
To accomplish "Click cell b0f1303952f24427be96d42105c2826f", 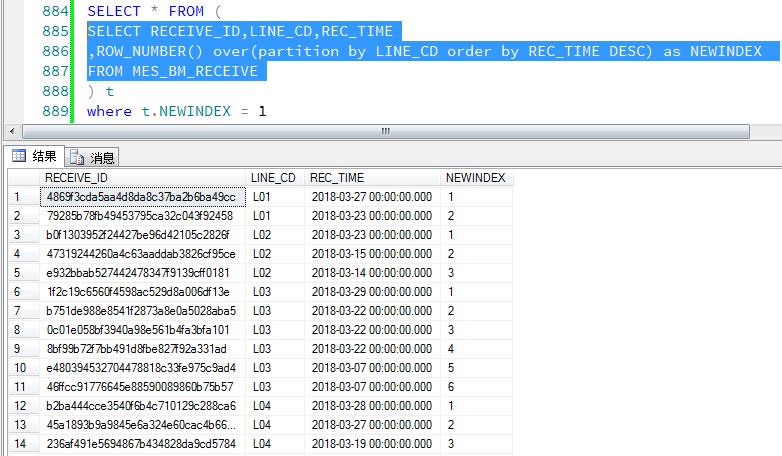I will 143,235.
